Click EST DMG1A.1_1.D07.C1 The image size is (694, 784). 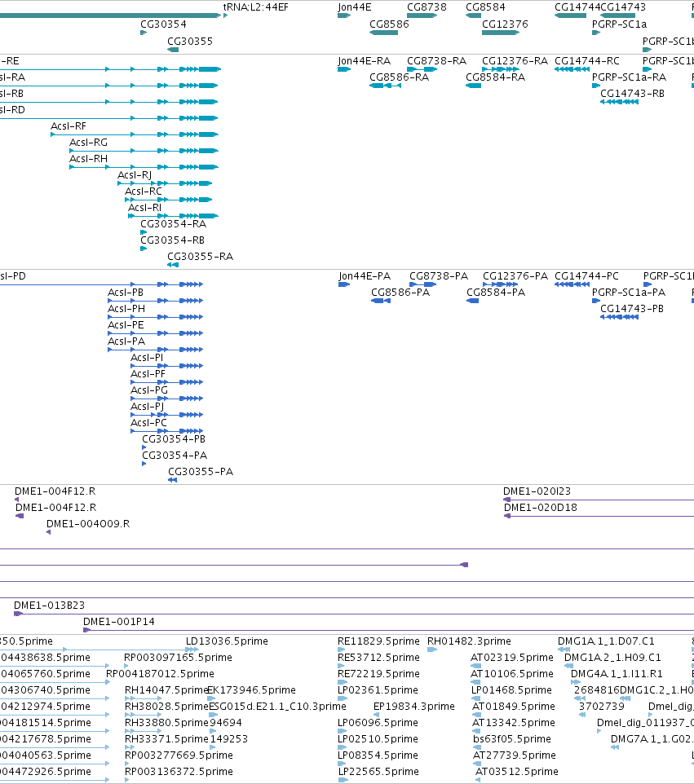606,641
